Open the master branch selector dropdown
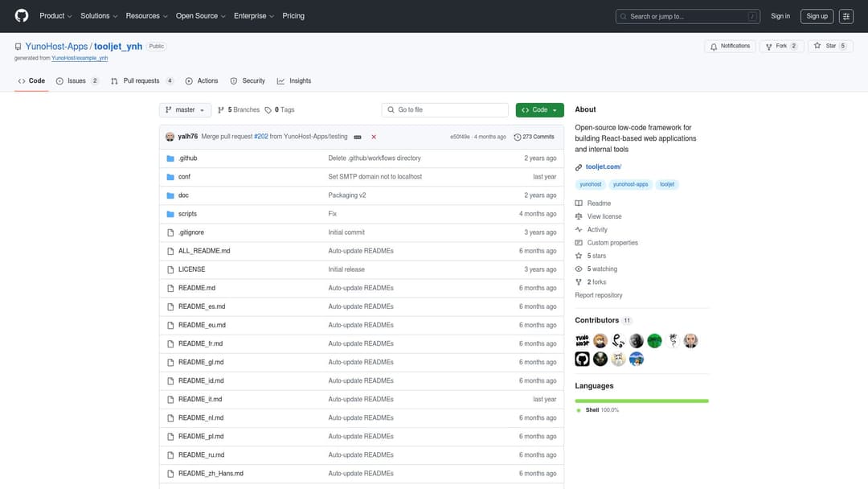The width and height of the screenshot is (868, 489). coord(185,110)
